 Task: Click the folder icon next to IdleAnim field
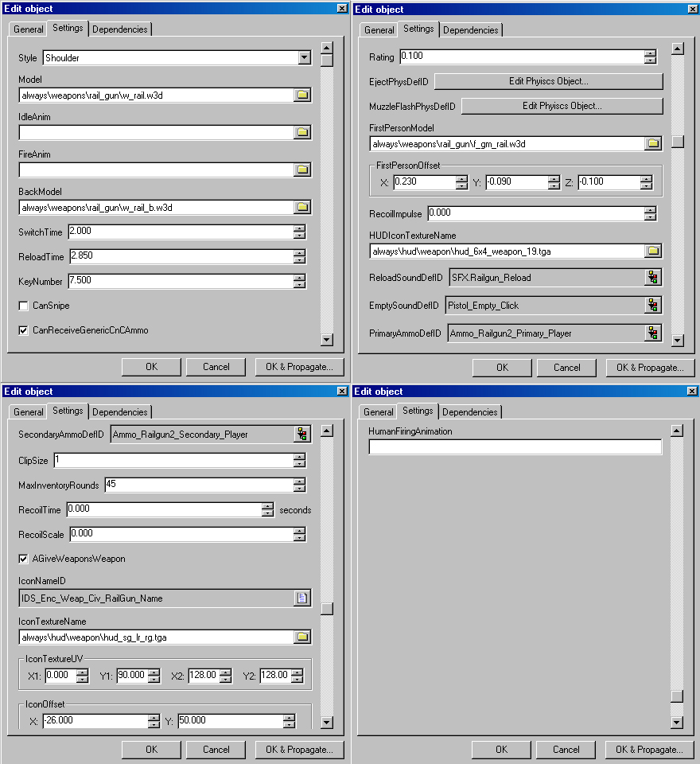[302, 132]
